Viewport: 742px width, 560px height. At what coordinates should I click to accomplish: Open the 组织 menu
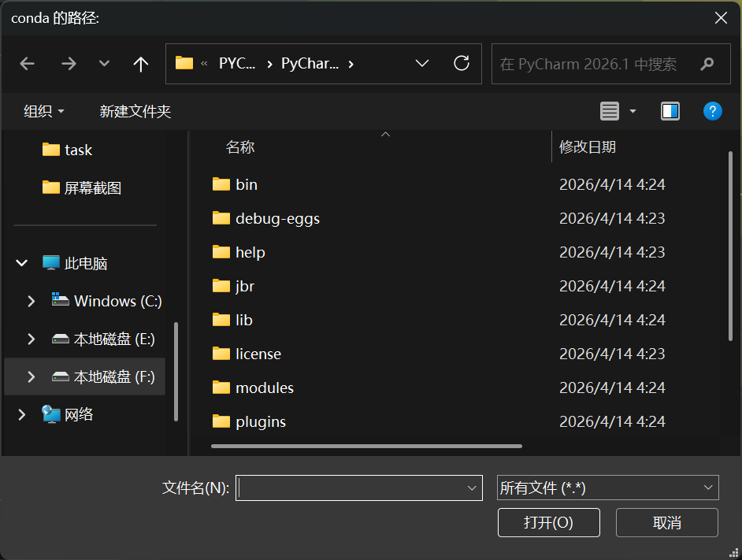pos(44,111)
